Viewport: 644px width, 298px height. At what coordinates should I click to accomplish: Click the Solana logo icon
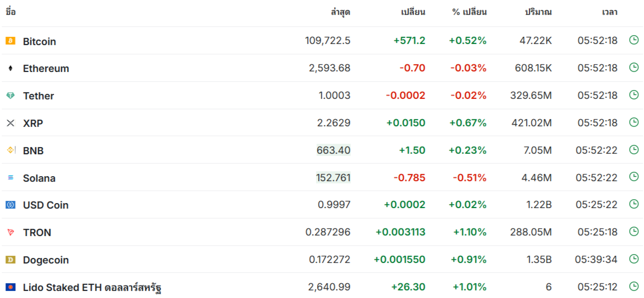coord(10,178)
